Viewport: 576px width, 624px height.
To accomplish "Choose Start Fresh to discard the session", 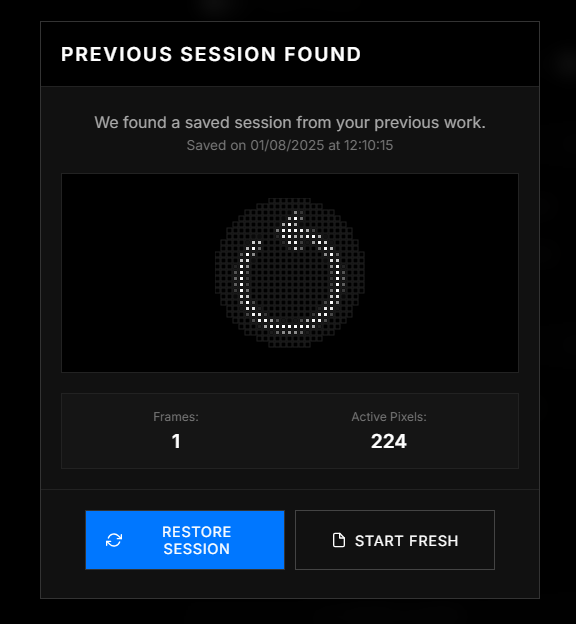I will click(x=395, y=540).
